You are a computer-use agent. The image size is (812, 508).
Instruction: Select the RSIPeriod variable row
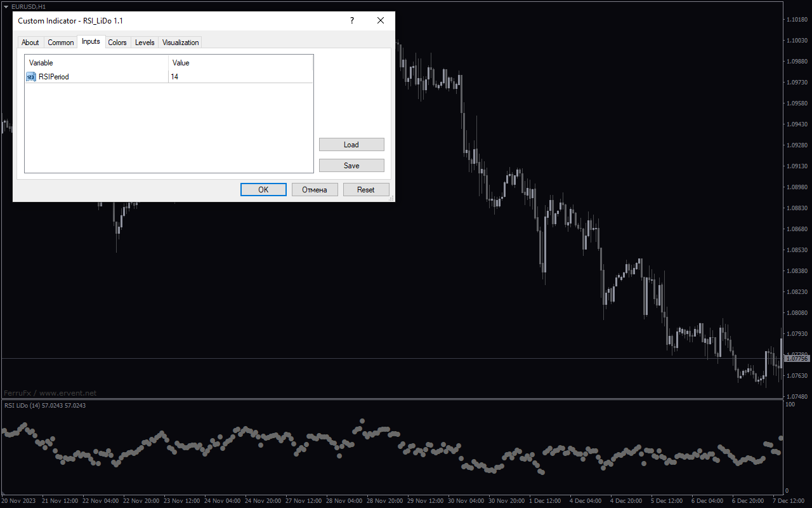point(169,77)
